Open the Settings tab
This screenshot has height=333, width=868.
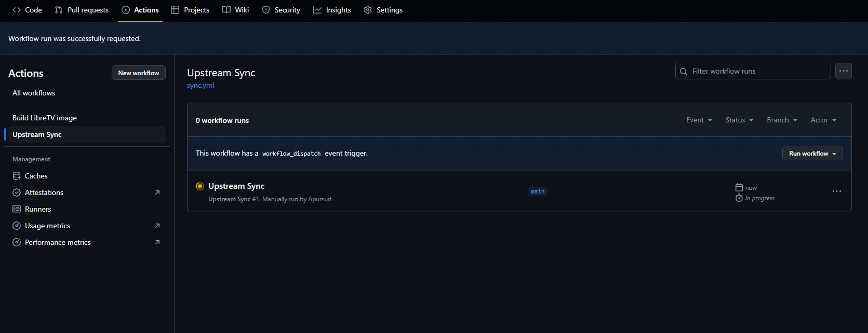(383, 10)
